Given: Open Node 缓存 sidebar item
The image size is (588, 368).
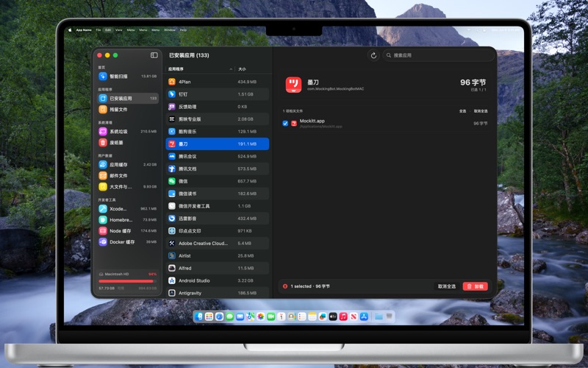Looking at the screenshot, I should [x=128, y=231].
